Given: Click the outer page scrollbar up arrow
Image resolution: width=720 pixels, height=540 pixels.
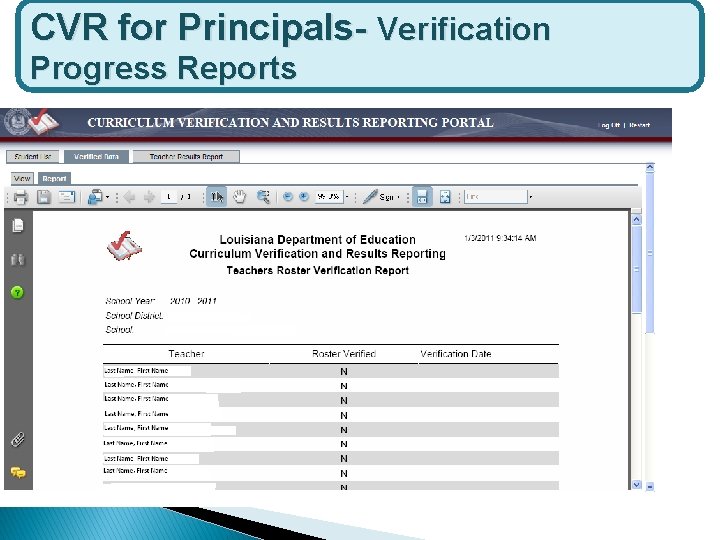Looking at the screenshot, I should [650, 168].
